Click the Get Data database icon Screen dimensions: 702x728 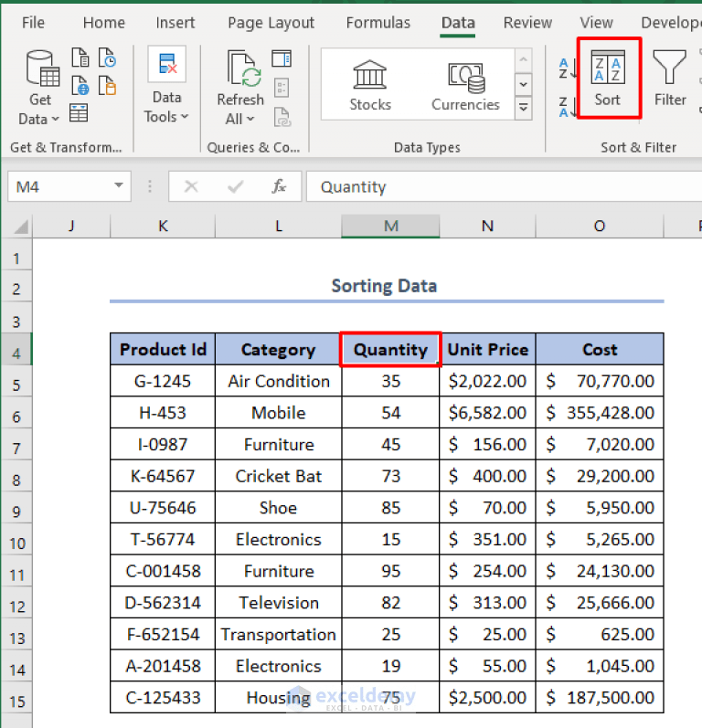click(x=42, y=69)
